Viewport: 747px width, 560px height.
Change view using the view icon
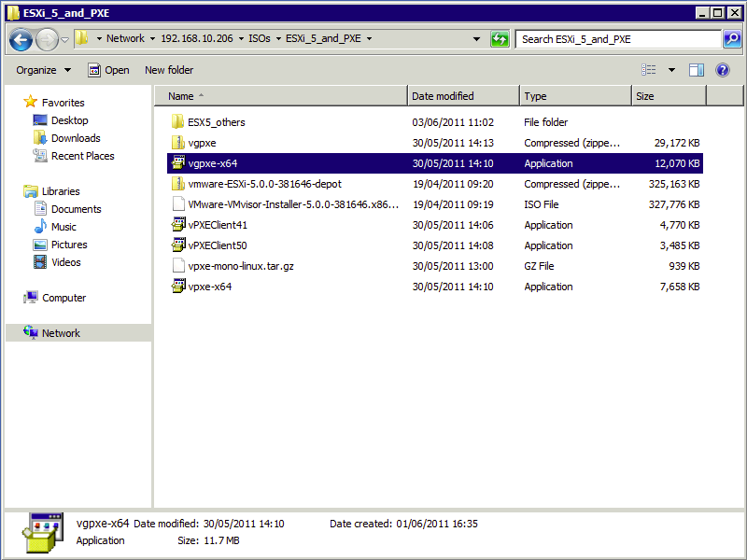[648, 70]
